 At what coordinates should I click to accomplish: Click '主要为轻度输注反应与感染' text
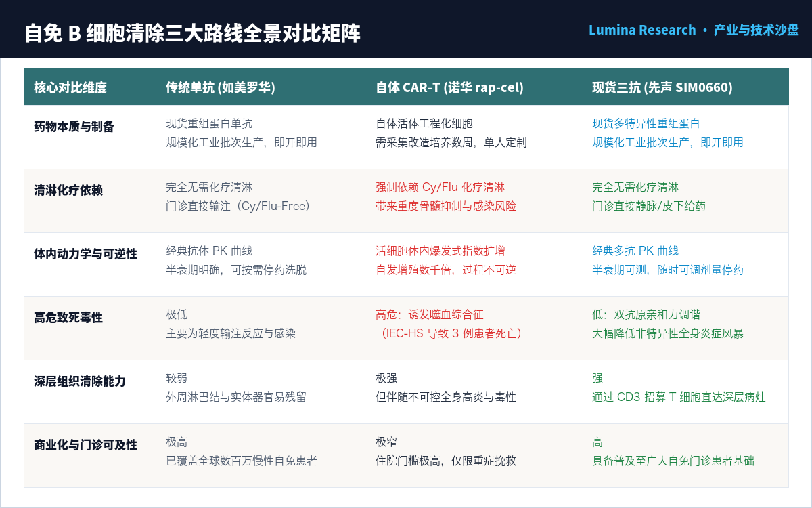tap(231, 333)
